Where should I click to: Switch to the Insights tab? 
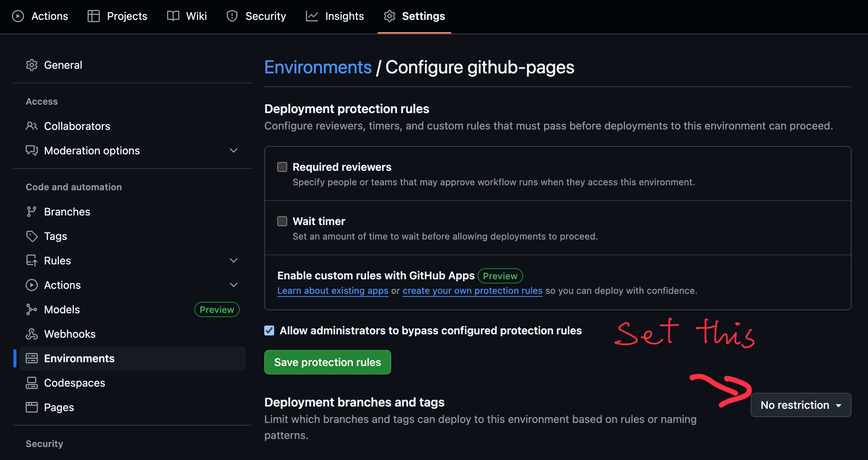335,16
